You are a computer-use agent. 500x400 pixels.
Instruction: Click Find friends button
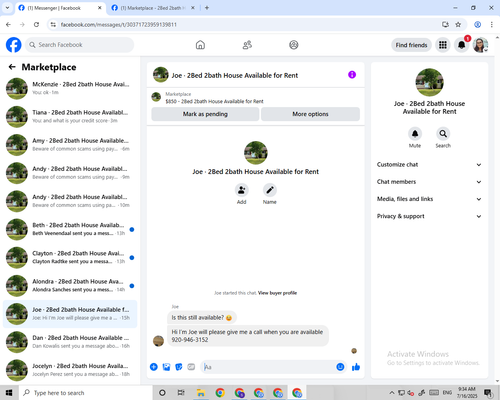coord(411,45)
